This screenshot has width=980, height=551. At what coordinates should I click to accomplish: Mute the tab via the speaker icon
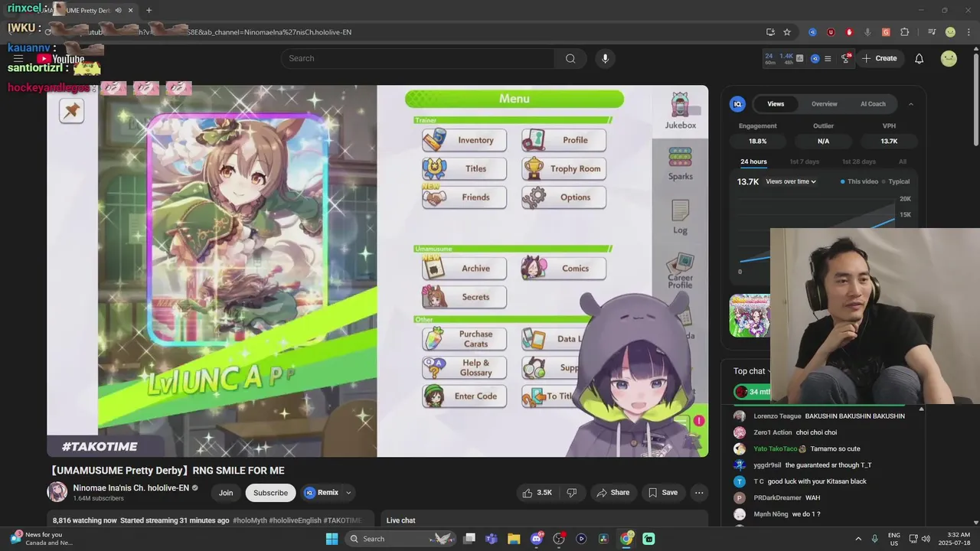click(x=118, y=11)
